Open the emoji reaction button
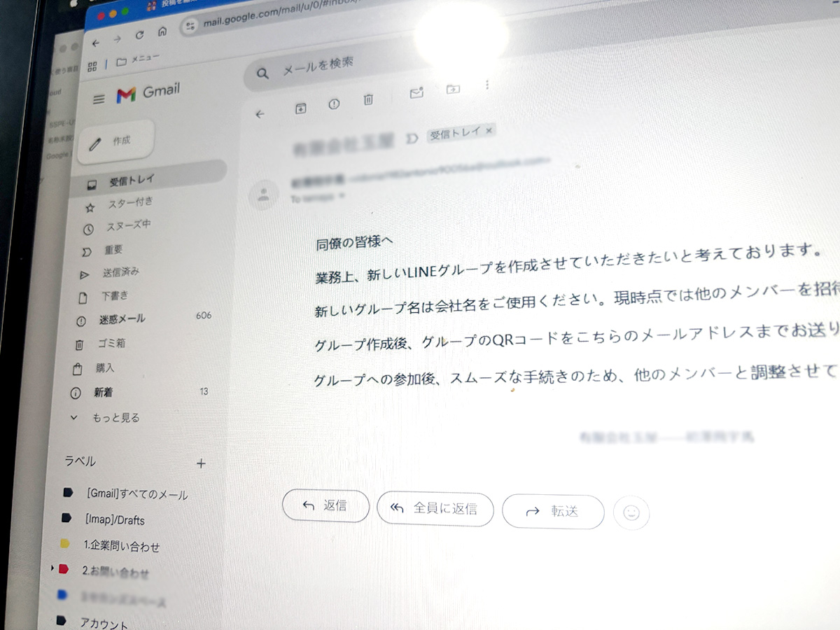The height and width of the screenshot is (630, 840). pyautogui.click(x=631, y=513)
